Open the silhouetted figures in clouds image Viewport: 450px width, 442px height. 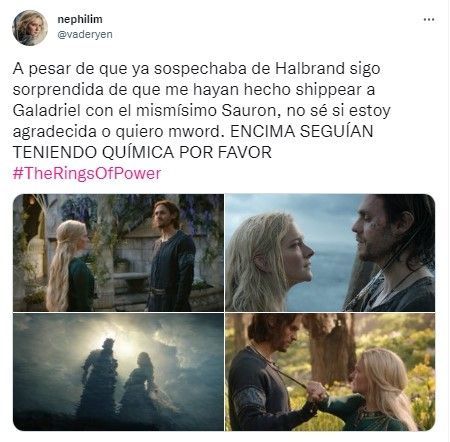(x=118, y=372)
